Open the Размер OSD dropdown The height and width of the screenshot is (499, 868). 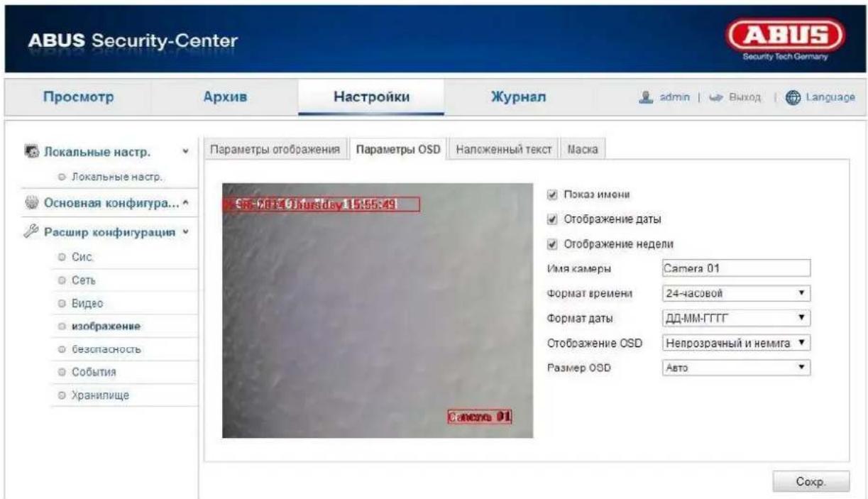click(x=736, y=368)
